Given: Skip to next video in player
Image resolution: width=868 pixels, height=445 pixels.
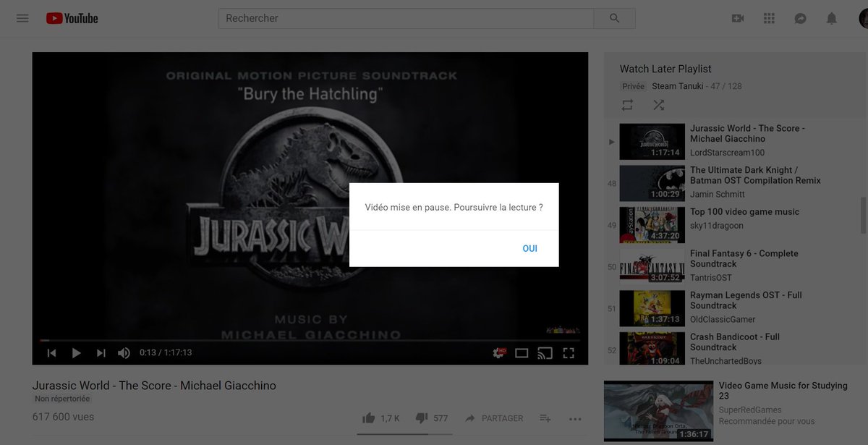Looking at the screenshot, I should [101, 353].
